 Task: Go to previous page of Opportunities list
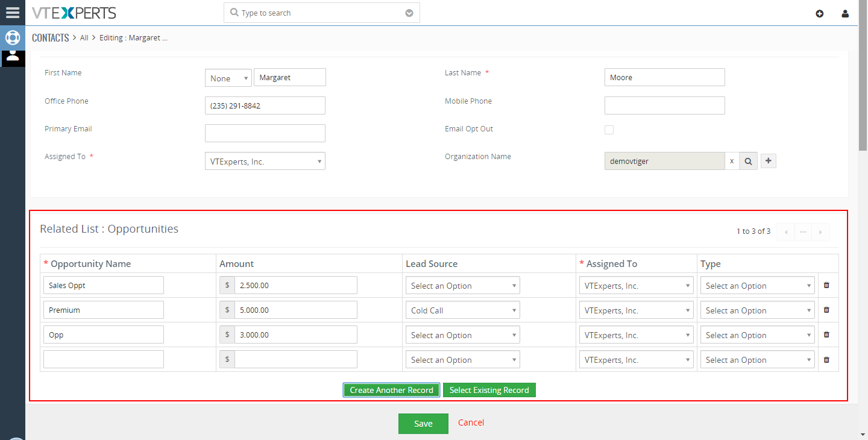pyautogui.click(x=785, y=231)
